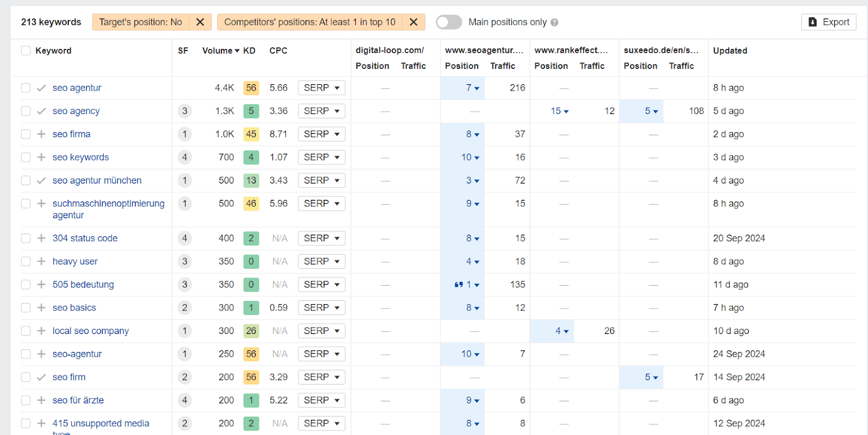Viewport: 868px width, 435px height.
Task: Open SERP dropdown for seo agentur
Action: click(x=322, y=88)
